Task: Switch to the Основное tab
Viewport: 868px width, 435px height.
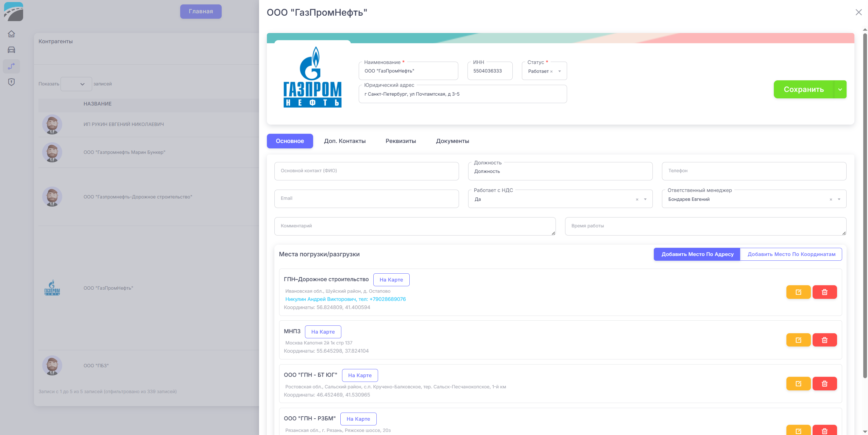Action: click(290, 141)
